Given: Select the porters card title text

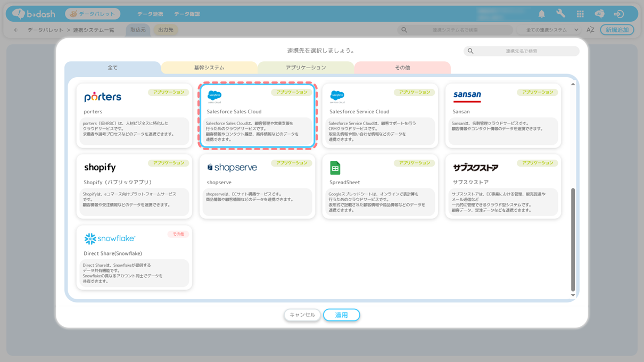Looking at the screenshot, I should point(93,112).
